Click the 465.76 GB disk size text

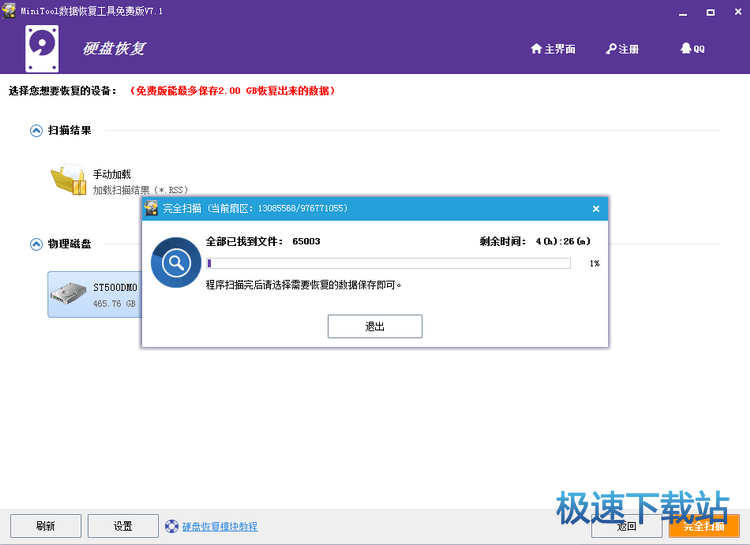[114, 303]
